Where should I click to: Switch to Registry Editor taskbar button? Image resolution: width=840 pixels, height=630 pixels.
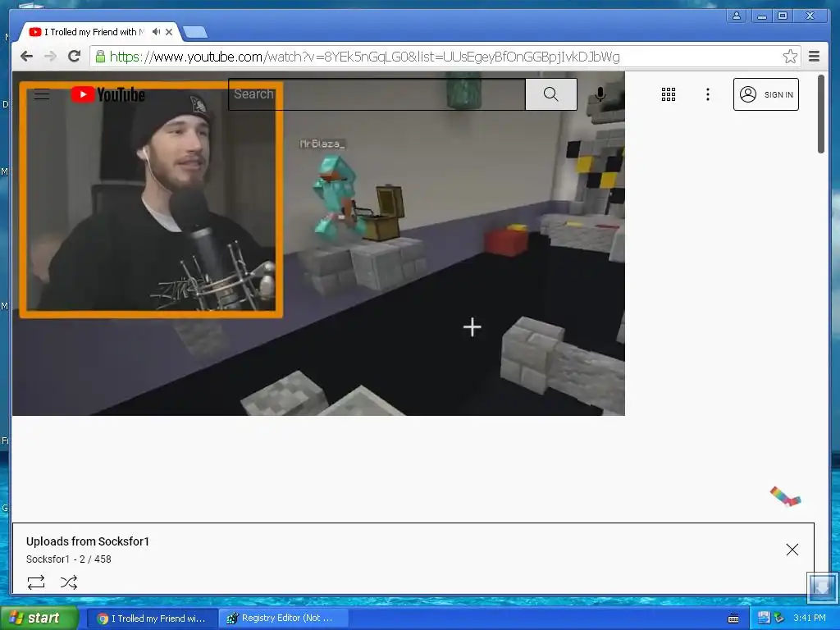[x=284, y=619]
